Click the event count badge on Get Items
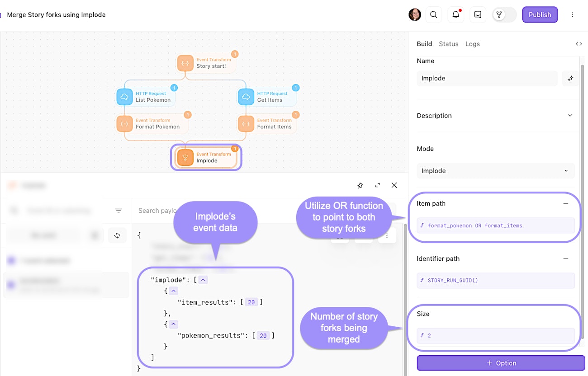Viewport: 588px width, 376px height. tap(296, 88)
